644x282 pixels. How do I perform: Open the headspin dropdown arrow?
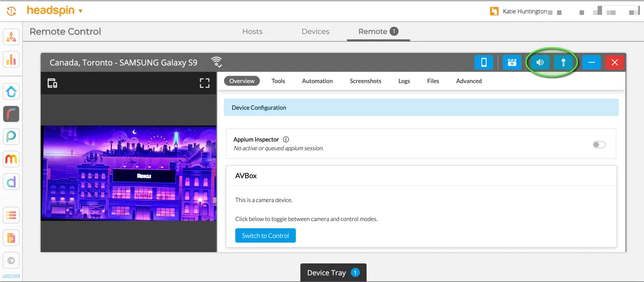[80, 11]
